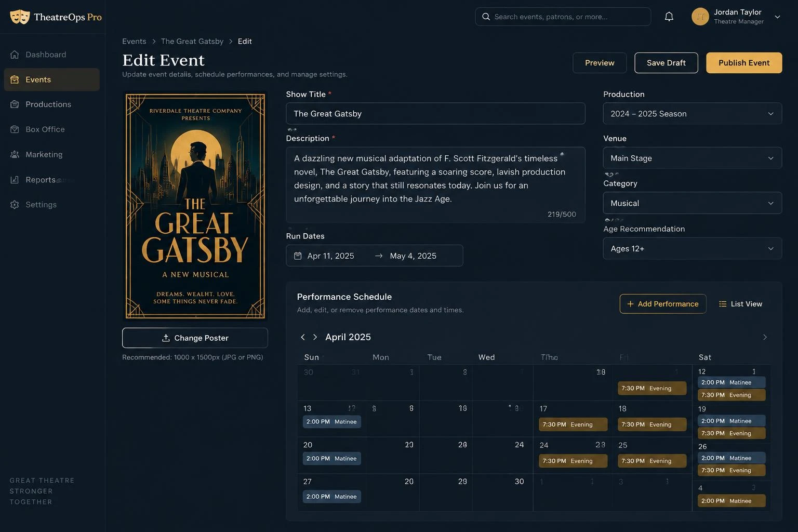The height and width of the screenshot is (532, 798).
Task: Go to previous month in calendar
Action: (x=303, y=337)
